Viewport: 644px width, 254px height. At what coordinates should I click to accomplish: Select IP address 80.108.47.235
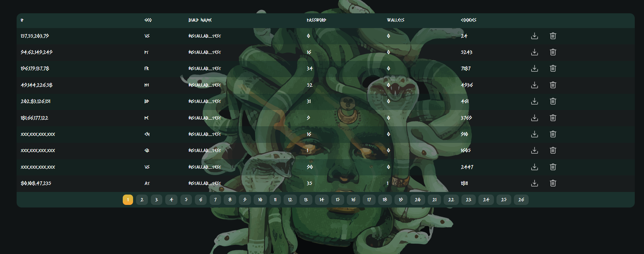click(36, 183)
